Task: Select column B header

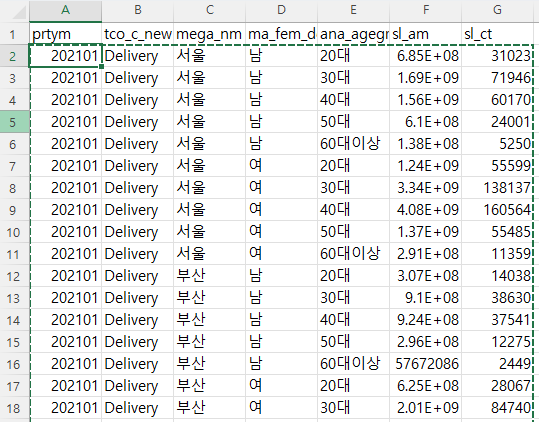Action: 138,10
